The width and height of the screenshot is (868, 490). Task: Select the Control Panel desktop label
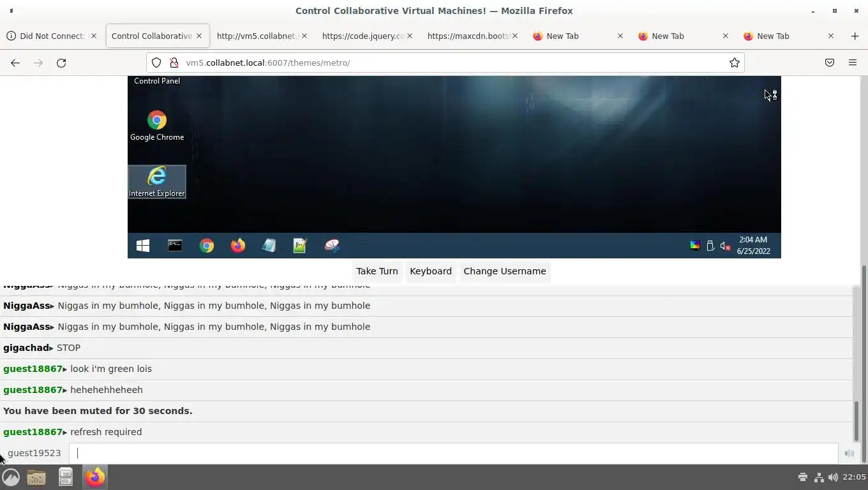(157, 81)
